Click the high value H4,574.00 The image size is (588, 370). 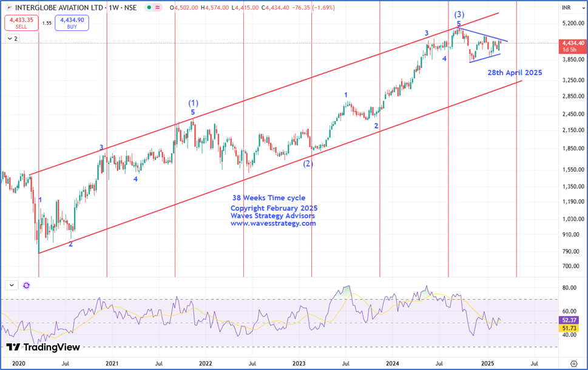(x=214, y=7)
